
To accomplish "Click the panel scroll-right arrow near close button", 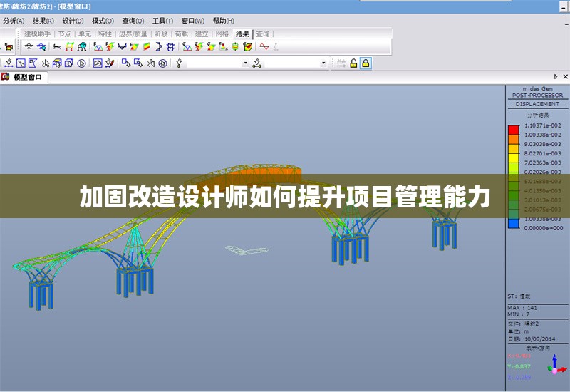I will (x=556, y=77).
